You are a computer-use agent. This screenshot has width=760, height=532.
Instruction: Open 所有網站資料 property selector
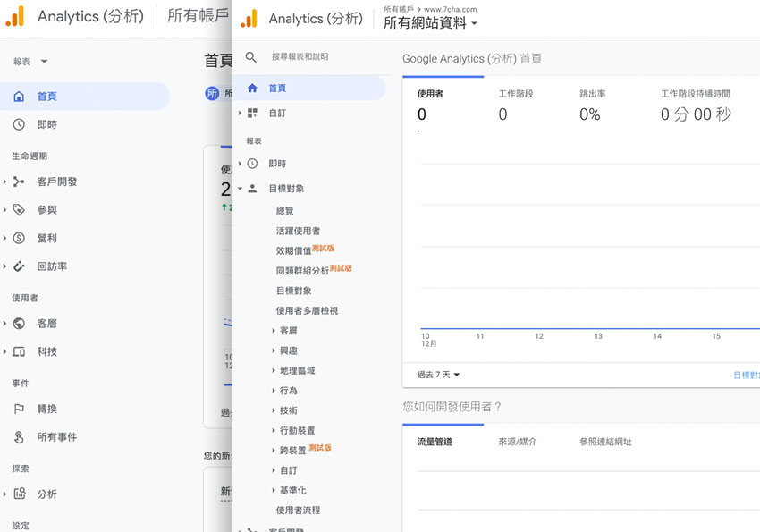430,22
